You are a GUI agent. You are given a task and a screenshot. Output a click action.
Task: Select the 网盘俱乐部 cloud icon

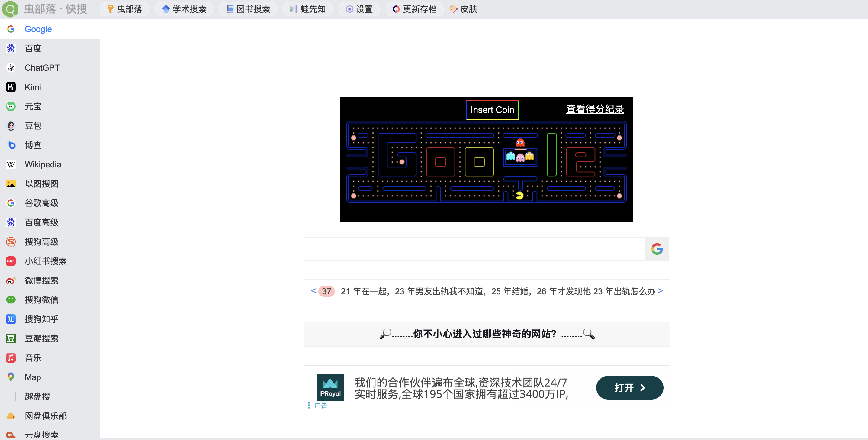coord(11,416)
